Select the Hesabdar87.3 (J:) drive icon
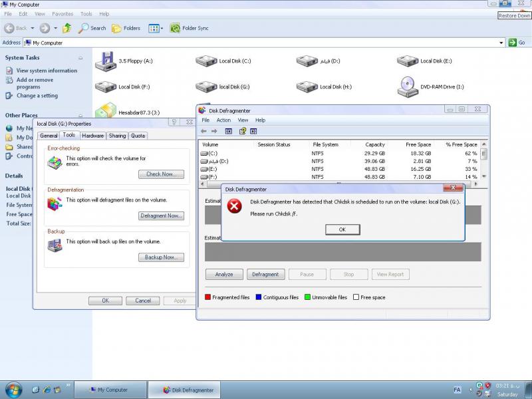This screenshot has width=532, height=399. coord(106,111)
